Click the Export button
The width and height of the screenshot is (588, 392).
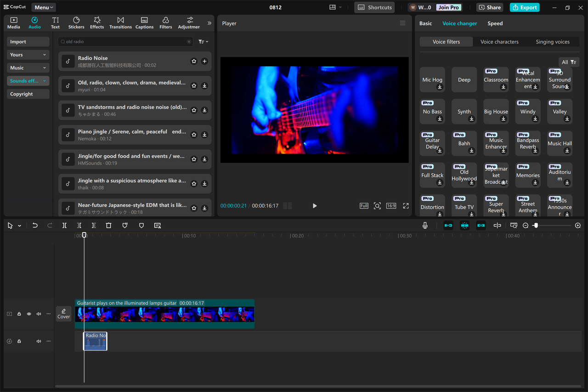524,7
